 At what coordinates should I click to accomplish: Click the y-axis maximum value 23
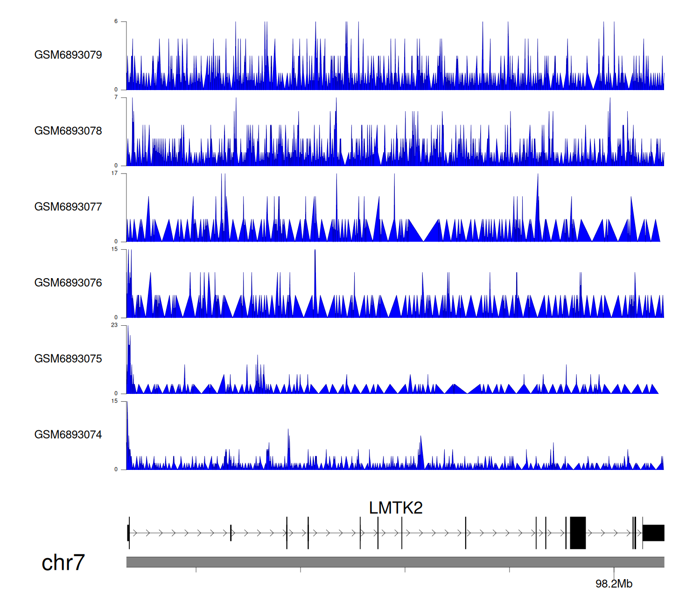(114, 325)
